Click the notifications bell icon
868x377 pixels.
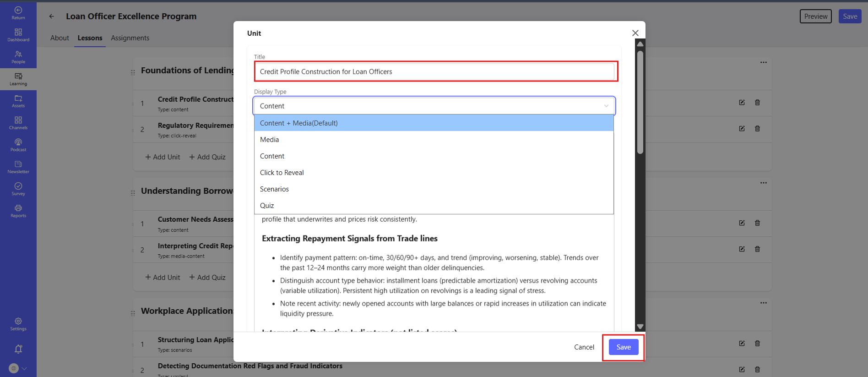tap(18, 349)
